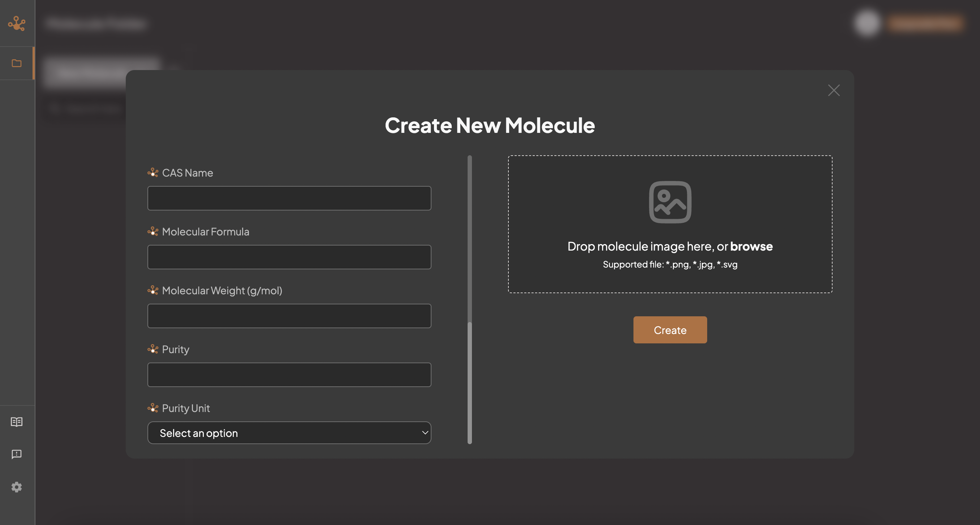
Task: Click the molecule icon next to CAS Name
Action: pos(153,173)
